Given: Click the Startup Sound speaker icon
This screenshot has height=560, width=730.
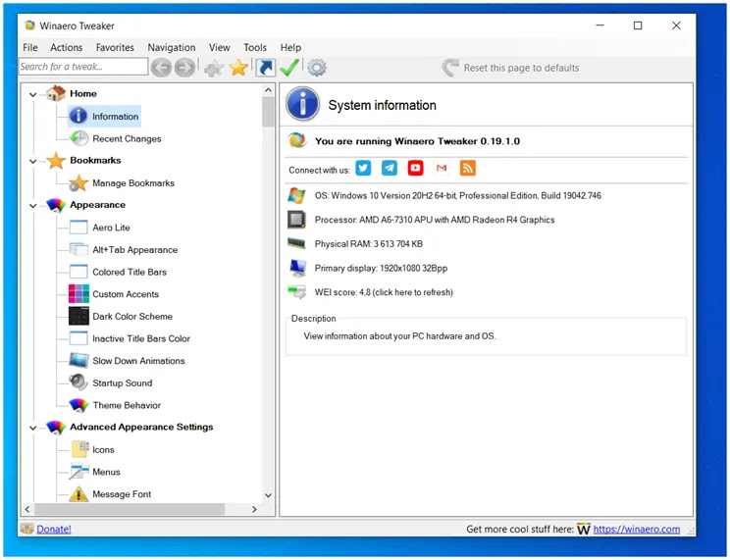Looking at the screenshot, I should (x=78, y=382).
